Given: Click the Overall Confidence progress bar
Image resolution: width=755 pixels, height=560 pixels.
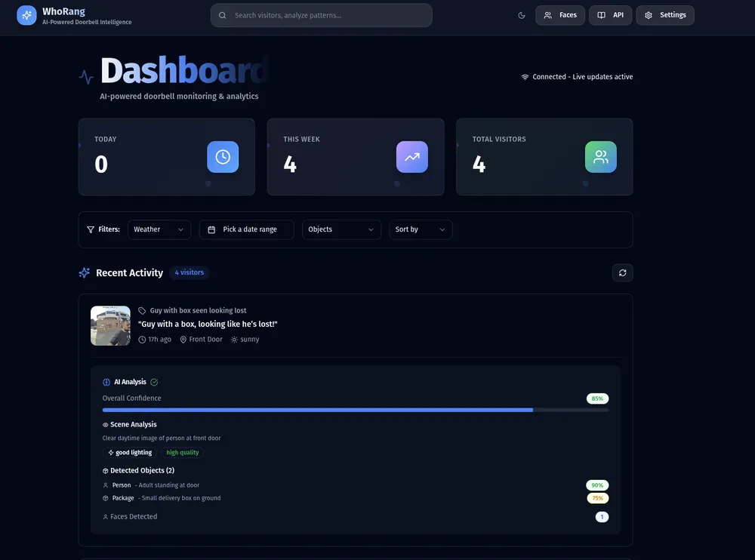Looking at the screenshot, I should point(356,411).
